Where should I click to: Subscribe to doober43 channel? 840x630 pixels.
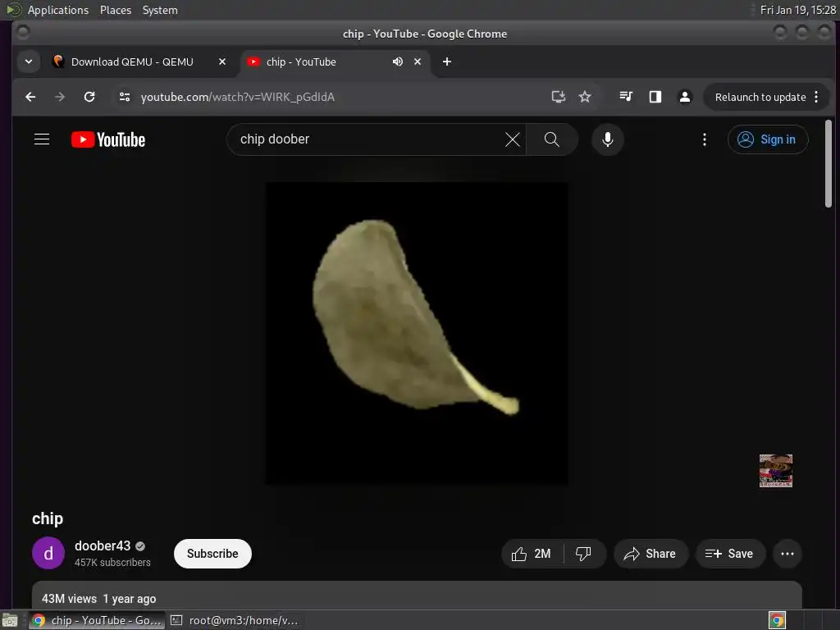(212, 554)
